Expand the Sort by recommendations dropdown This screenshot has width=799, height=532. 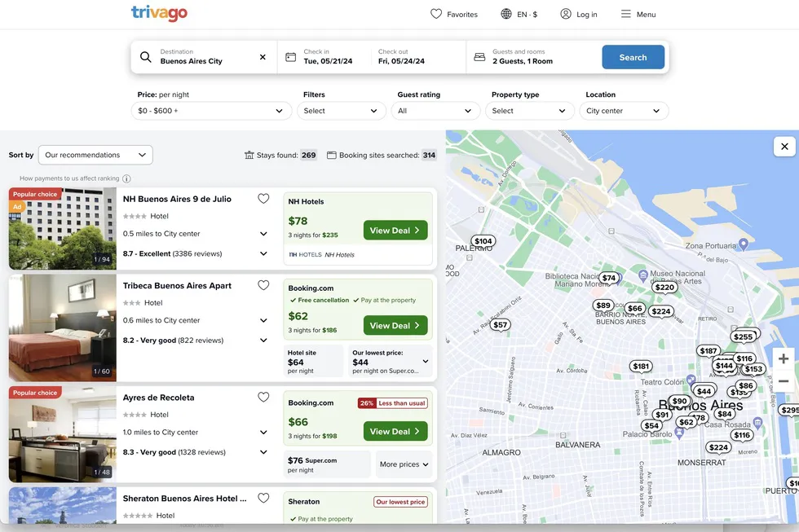click(x=95, y=155)
